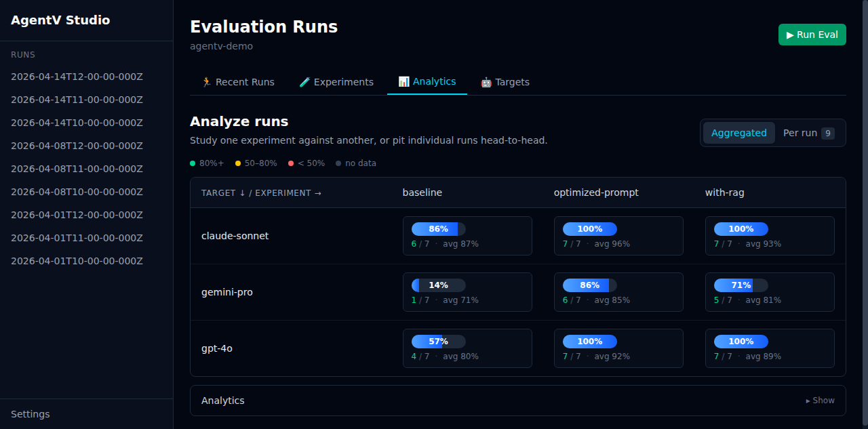Switch to the Experiments tab

(x=336, y=81)
